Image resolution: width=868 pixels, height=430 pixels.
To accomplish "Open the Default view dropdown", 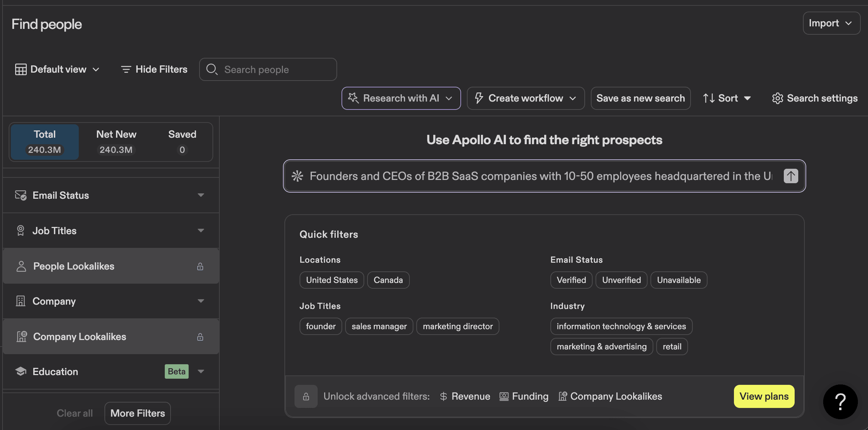I will 57,69.
